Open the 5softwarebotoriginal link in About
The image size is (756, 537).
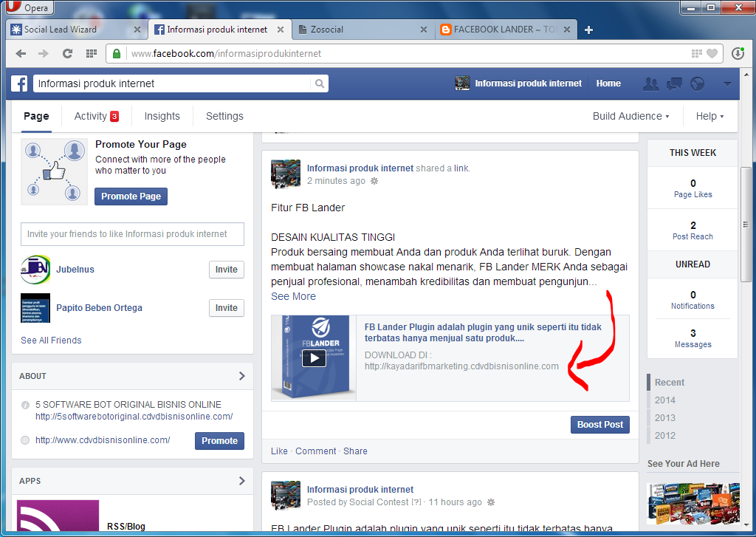(134, 417)
